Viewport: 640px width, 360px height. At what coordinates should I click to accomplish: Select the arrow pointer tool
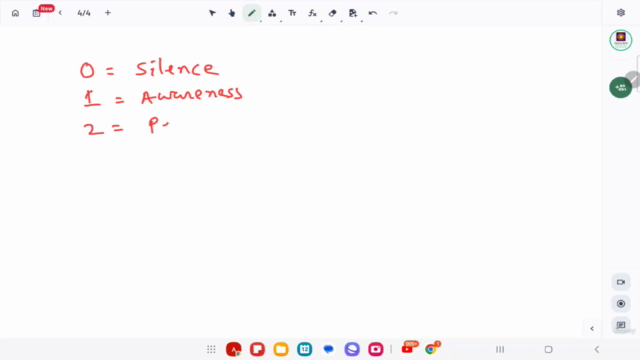pos(212,13)
